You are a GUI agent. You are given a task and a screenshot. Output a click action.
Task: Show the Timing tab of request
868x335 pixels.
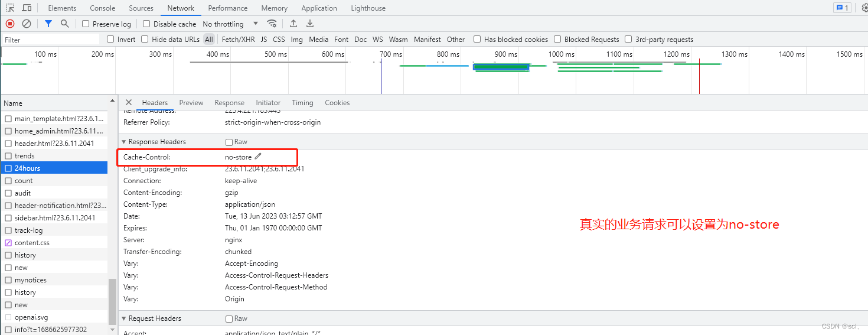point(302,102)
